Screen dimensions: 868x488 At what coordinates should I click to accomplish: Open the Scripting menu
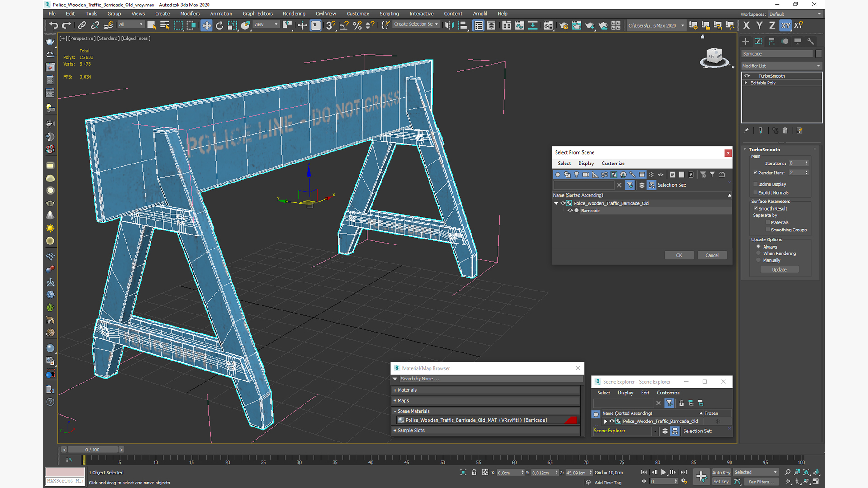(x=389, y=14)
